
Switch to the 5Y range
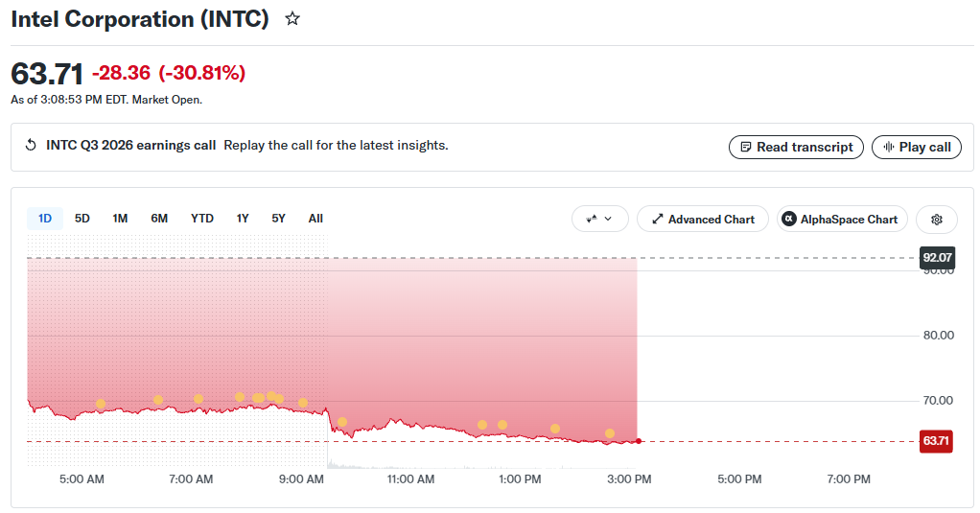(278, 219)
